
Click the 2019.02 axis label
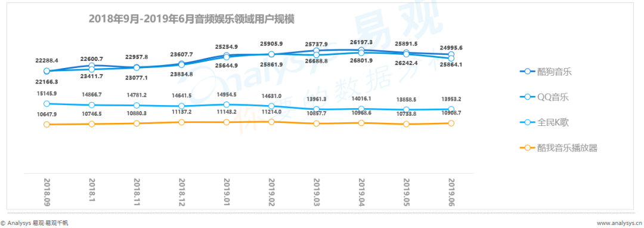(x=271, y=192)
